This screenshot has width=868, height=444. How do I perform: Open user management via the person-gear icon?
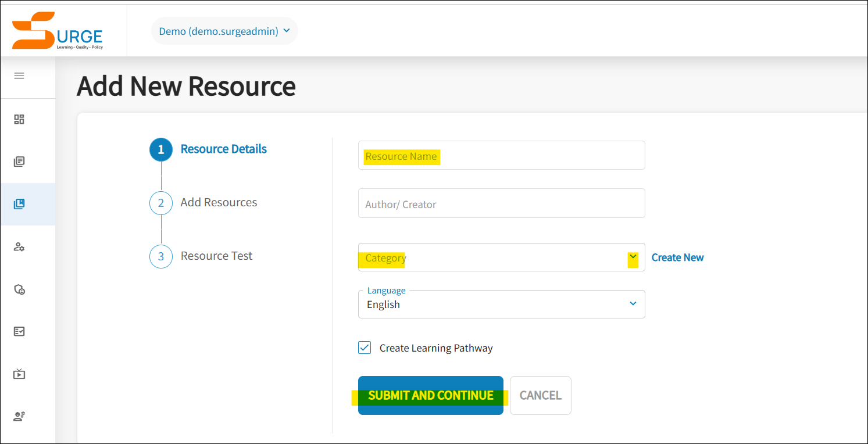coord(19,246)
